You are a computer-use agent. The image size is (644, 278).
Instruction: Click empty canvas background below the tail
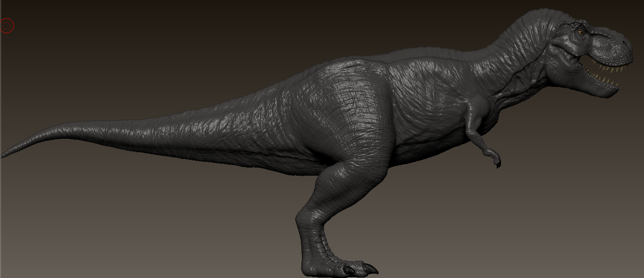pyautogui.click(x=144, y=216)
